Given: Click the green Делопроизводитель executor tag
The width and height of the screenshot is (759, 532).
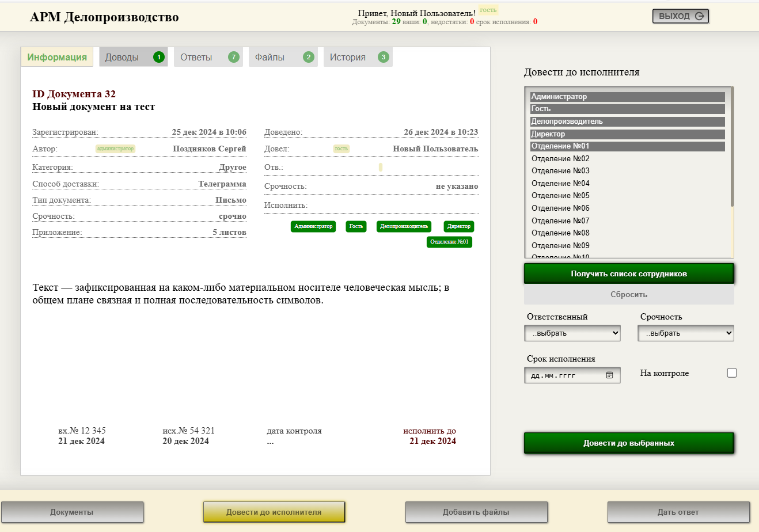Looking at the screenshot, I should 404,226.
